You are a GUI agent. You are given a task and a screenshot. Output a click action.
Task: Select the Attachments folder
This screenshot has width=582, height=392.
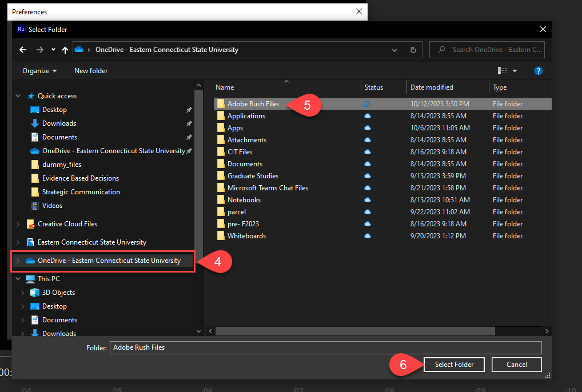click(x=247, y=140)
